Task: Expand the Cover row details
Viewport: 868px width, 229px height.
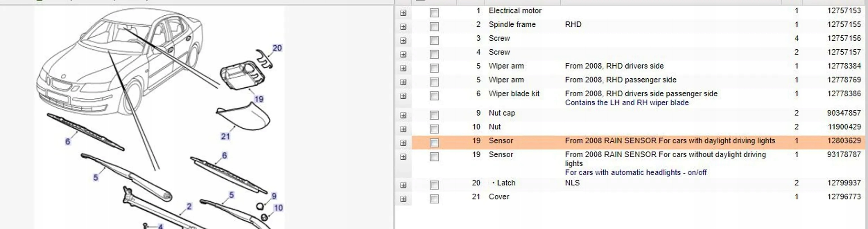Action: (403, 199)
